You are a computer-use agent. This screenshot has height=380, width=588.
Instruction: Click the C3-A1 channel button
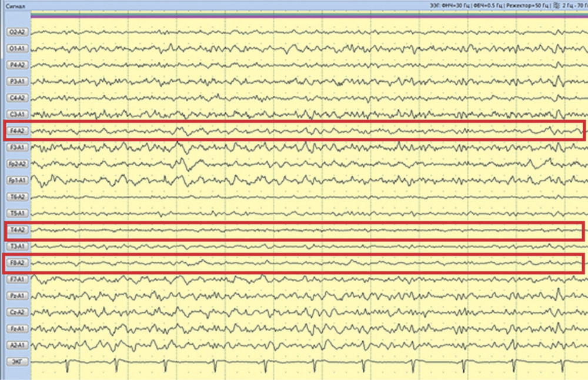(x=16, y=114)
